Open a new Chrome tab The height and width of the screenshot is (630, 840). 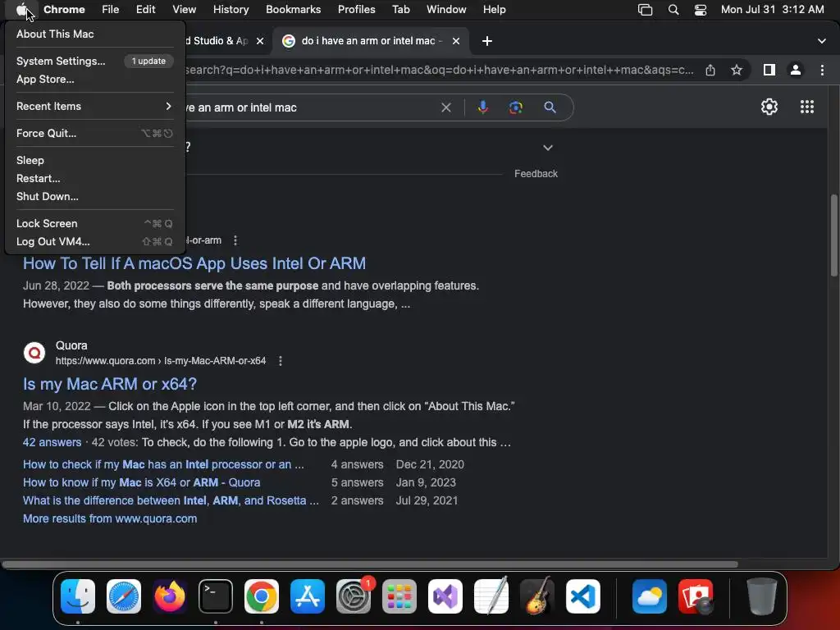[x=487, y=41]
